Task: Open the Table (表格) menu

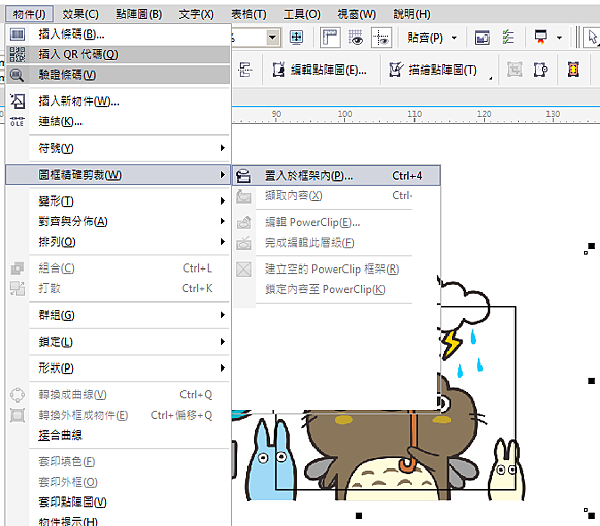Action: point(249,15)
